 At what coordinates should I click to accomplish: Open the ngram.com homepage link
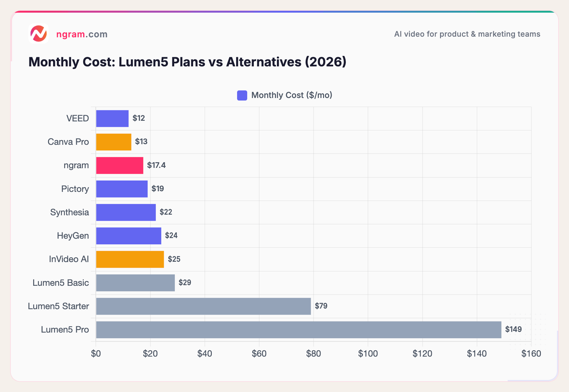[81, 34]
